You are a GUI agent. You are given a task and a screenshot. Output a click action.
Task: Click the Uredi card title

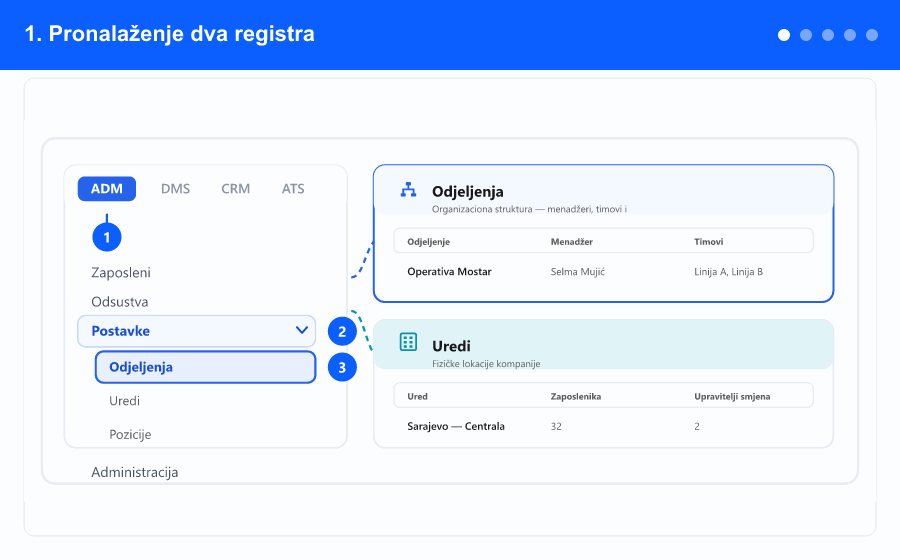(x=451, y=346)
